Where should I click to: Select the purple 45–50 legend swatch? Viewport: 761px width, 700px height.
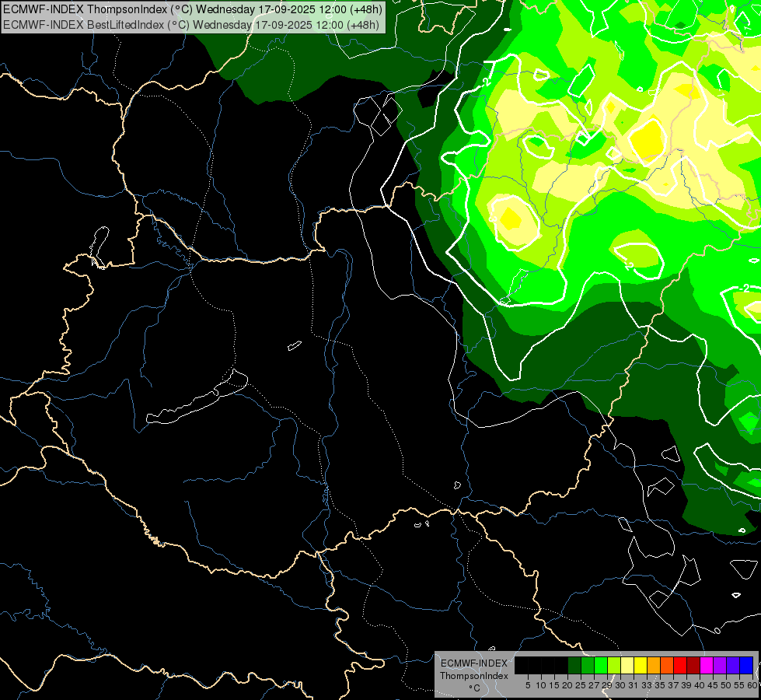pos(720,665)
